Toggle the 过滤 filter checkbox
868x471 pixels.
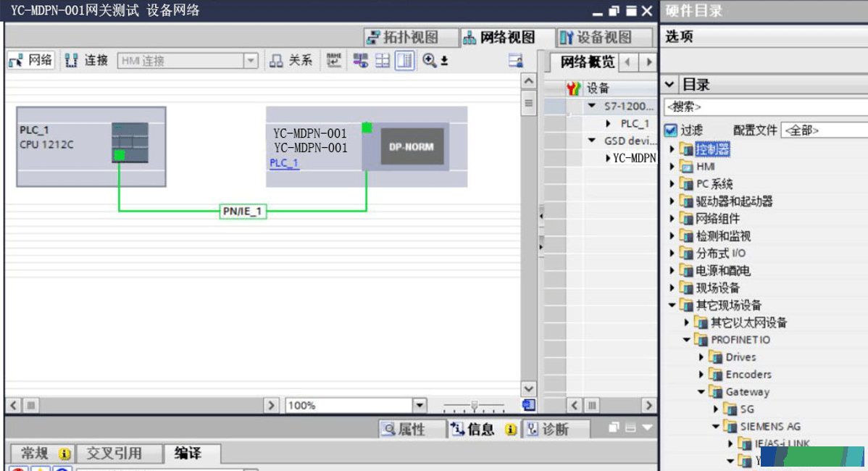coord(670,130)
